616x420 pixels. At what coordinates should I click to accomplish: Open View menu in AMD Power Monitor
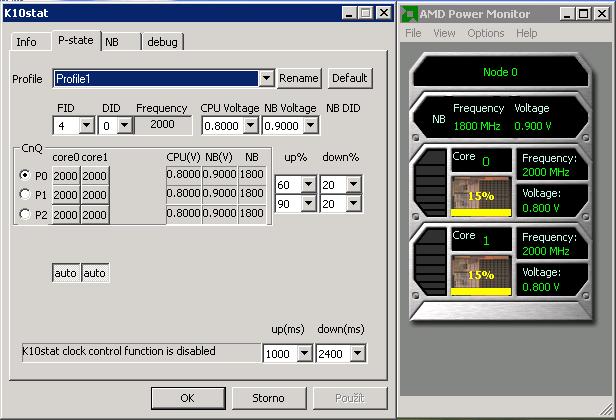point(444,33)
